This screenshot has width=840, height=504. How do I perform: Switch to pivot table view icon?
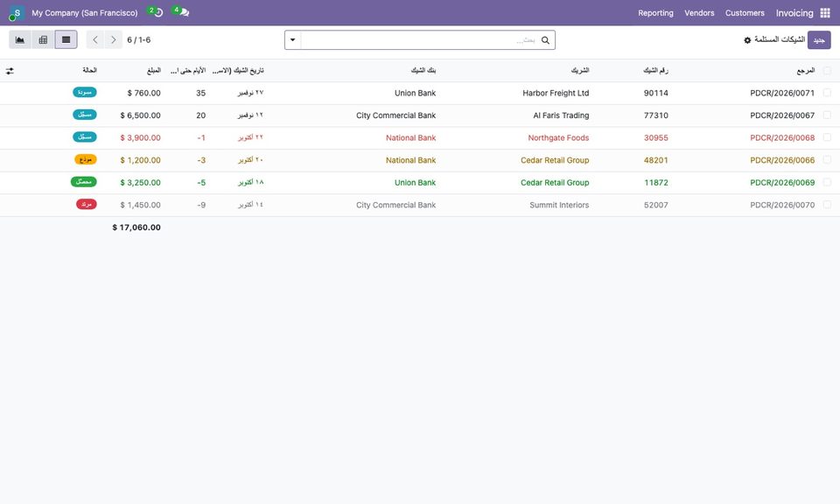click(x=43, y=39)
